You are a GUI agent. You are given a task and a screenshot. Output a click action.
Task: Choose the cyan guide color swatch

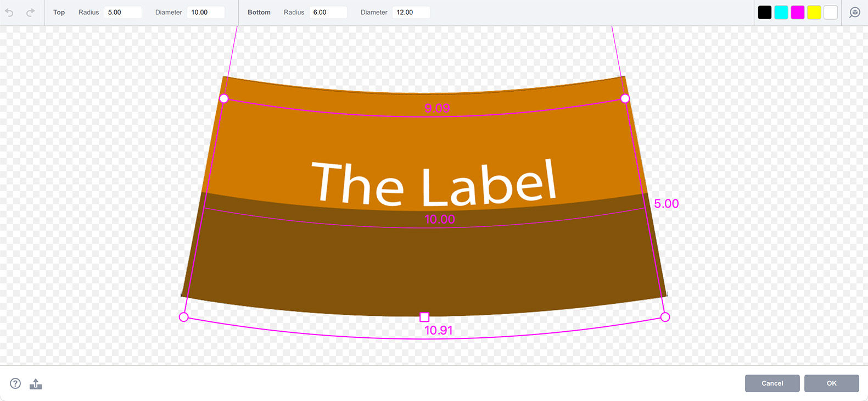[781, 12]
